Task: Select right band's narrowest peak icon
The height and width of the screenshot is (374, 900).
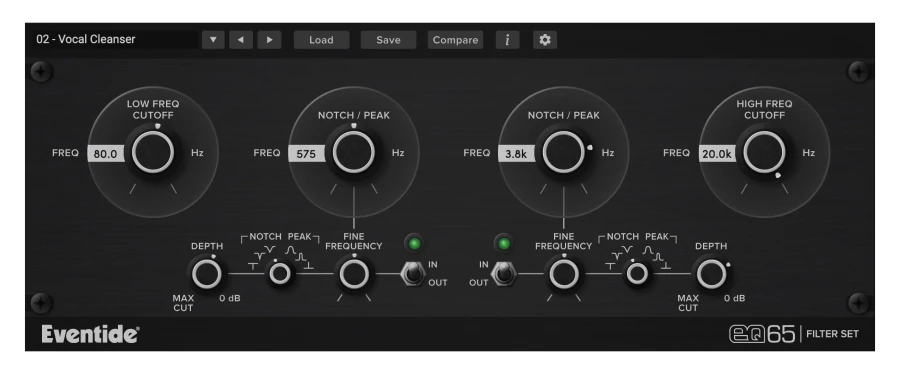Action: (666, 266)
